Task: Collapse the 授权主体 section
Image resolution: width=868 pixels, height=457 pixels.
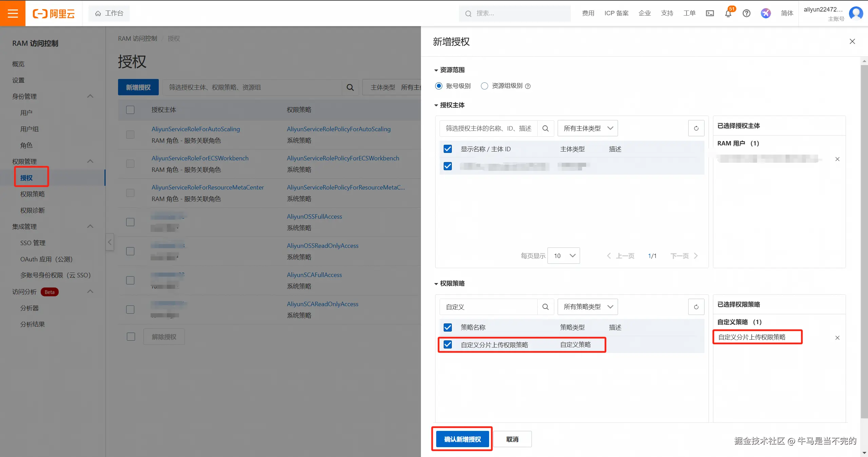Action: point(449,105)
